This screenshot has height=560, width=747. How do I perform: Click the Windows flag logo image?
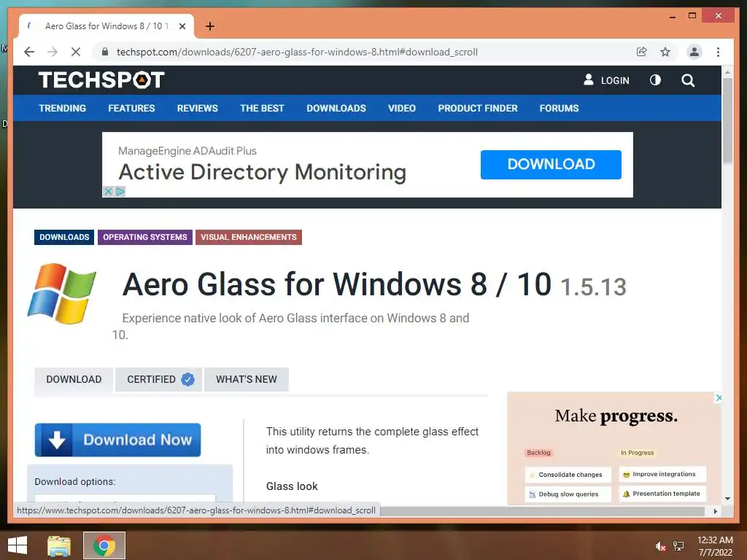coord(61,293)
